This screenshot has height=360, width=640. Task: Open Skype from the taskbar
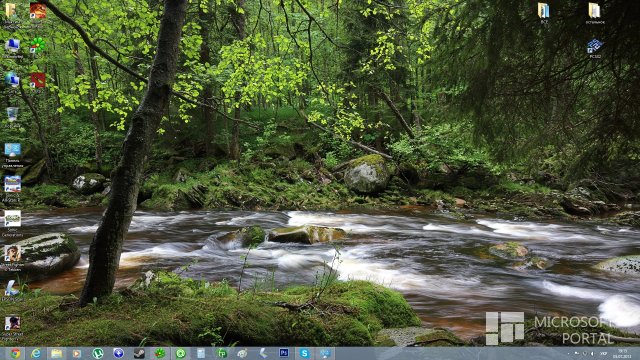[x=304, y=353]
